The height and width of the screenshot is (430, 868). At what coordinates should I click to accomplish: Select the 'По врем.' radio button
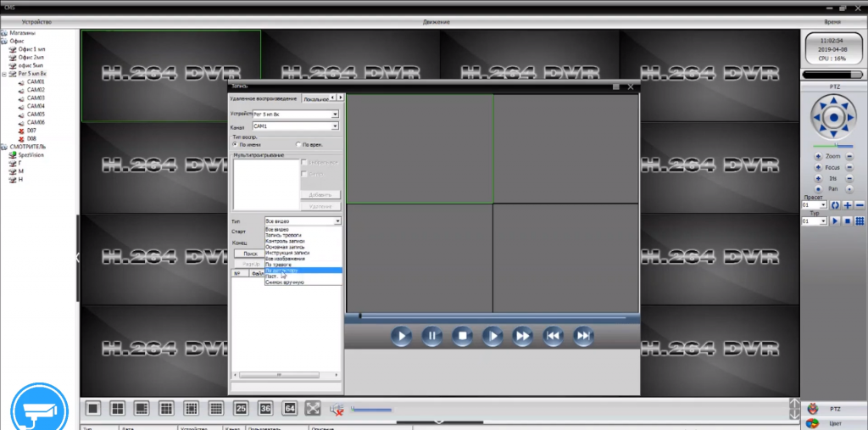click(298, 145)
